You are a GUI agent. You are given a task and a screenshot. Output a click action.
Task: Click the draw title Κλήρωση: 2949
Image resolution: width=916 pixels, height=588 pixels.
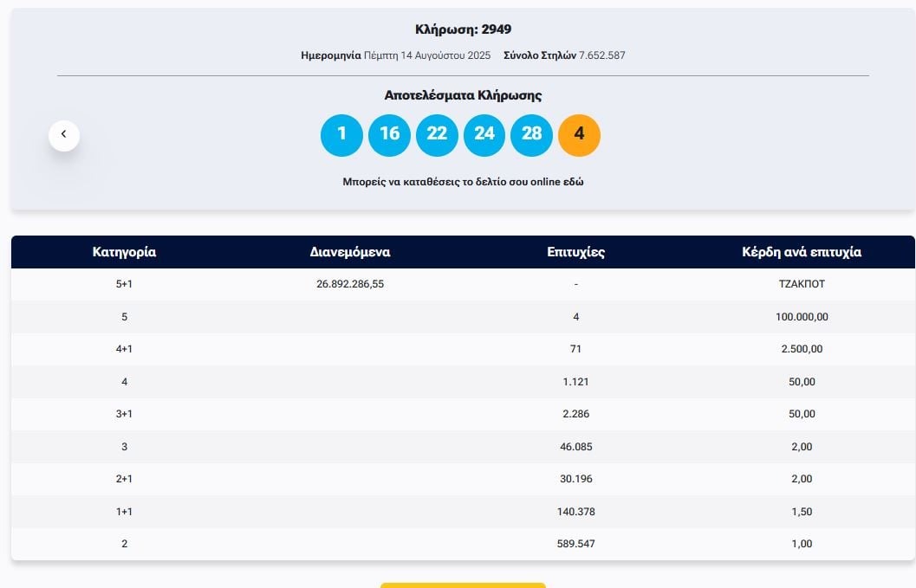point(463,29)
